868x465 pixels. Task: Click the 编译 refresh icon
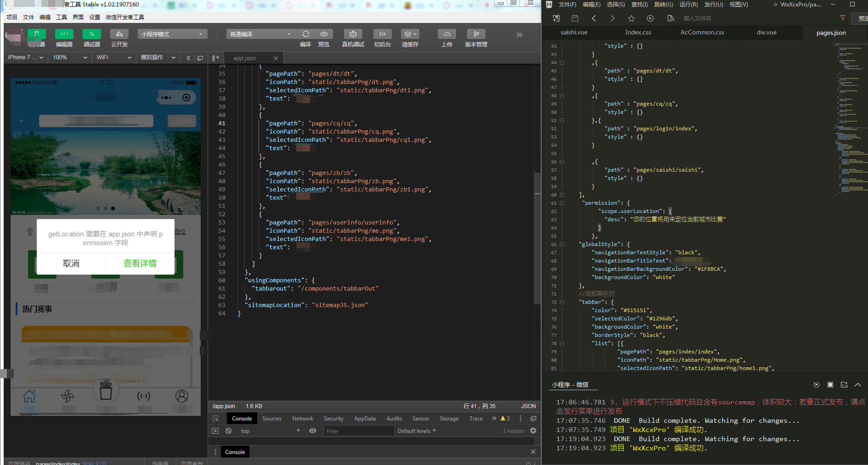pos(305,34)
